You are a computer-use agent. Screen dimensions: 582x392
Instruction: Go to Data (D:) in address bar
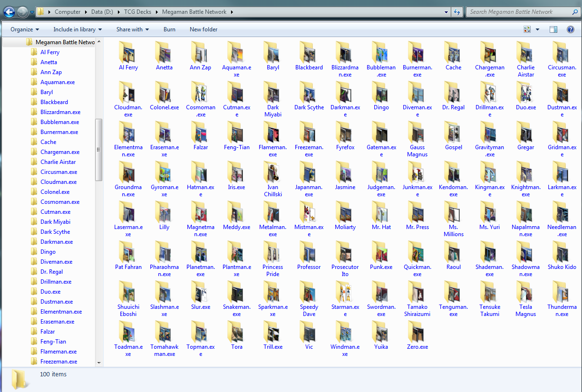[x=103, y=12]
